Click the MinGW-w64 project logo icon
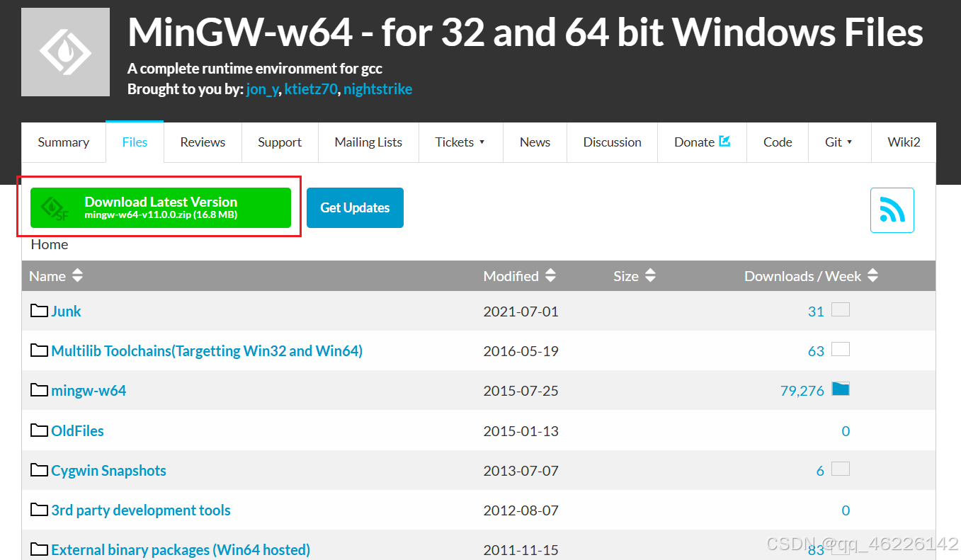The width and height of the screenshot is (961, 560). [x=65, y=52]
